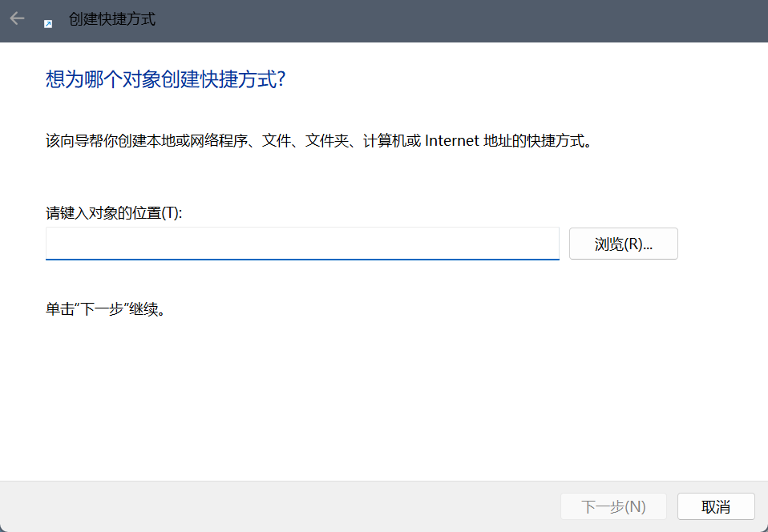This screenshot has width=768, height=532.
Task: Click the heading 想为哪个对象创建快捷方式?
Action: [166, 80]
